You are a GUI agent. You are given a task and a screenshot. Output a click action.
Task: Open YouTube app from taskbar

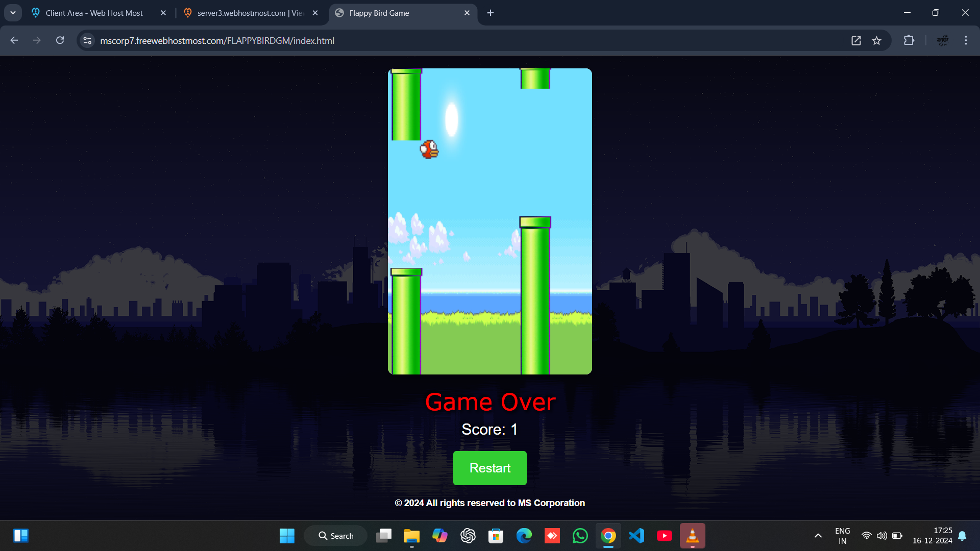[x=665, y=536]
